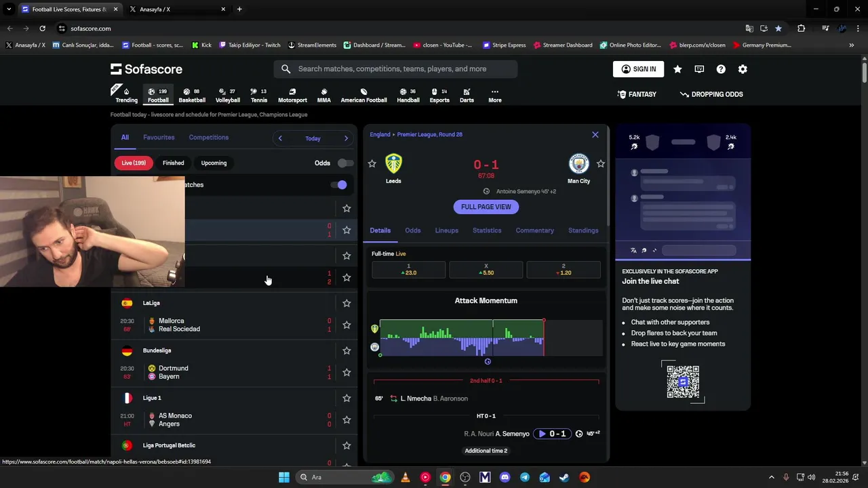Click the SIGN IN button
The image size is (868, 488).
639,69
